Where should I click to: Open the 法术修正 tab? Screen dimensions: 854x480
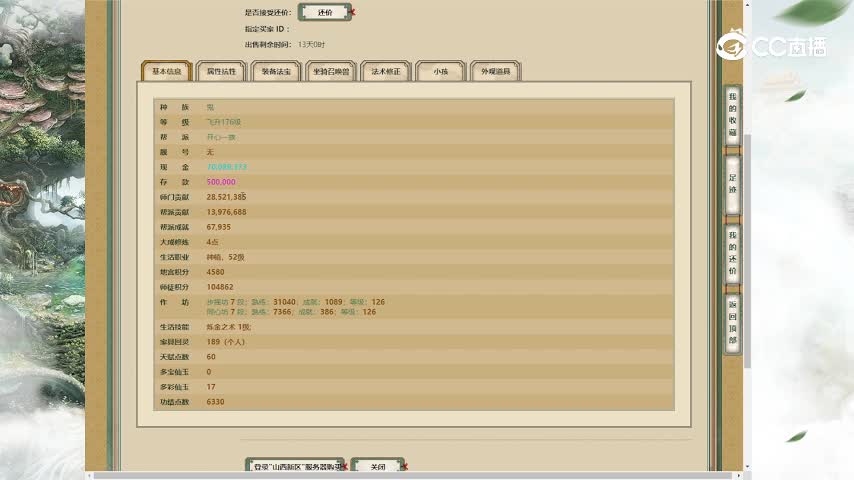click(x=386, y=72)
